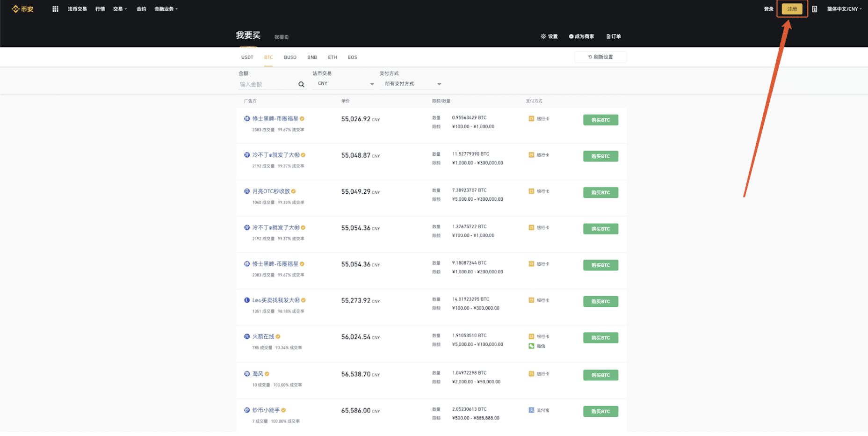The image size is (868, 436).
Task: Expand the 金融业务 dropdown menu
Action: (166, 9)
